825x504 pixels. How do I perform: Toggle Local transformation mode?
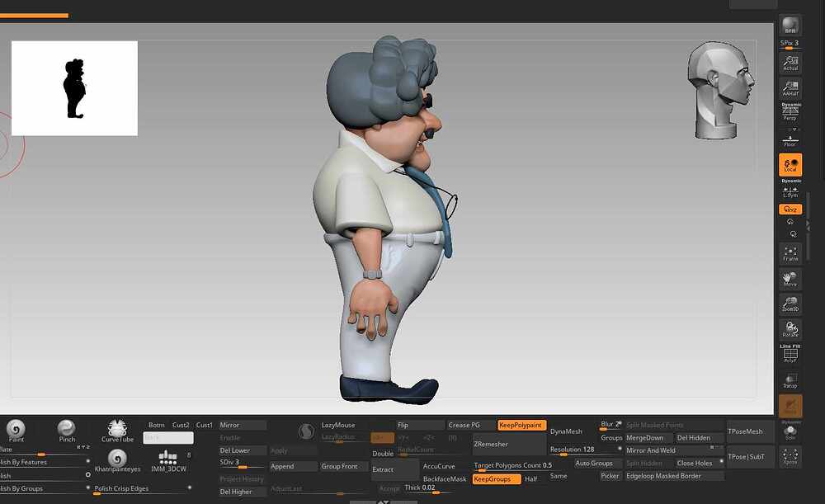tap(790, 165)
